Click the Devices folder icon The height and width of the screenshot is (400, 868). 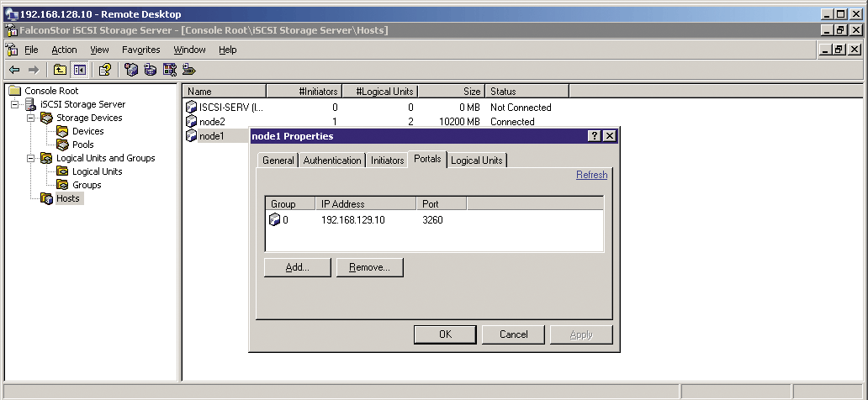(62, 131)
